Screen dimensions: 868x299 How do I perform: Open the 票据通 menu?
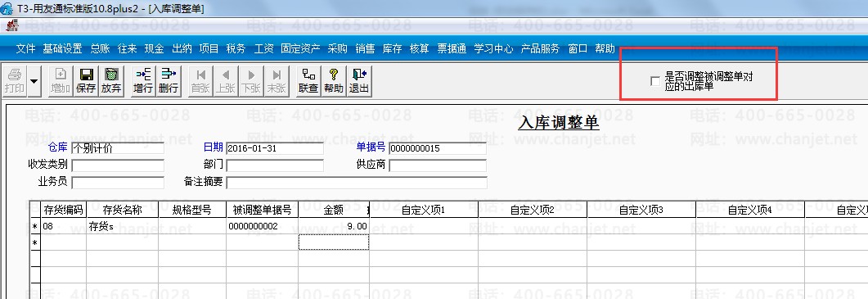pyautogui.click(x=452, y=49)
